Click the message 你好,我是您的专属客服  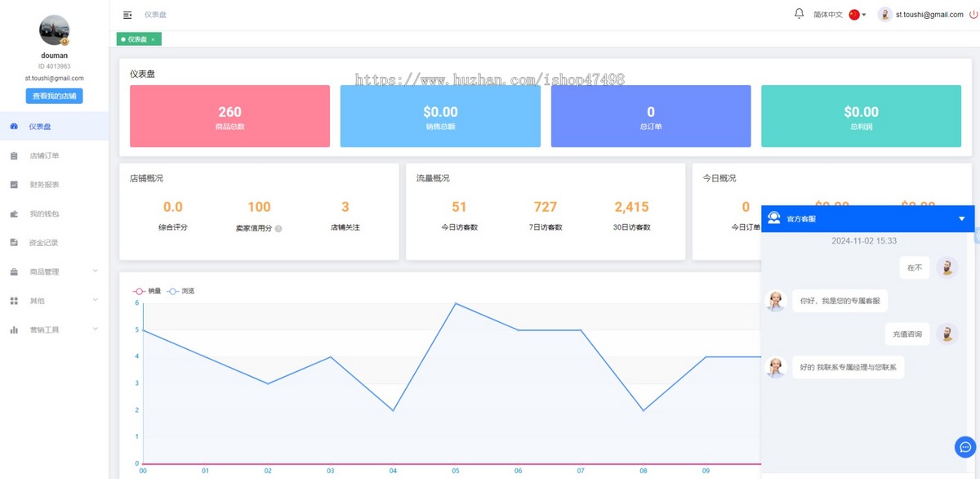pos(840,301)
